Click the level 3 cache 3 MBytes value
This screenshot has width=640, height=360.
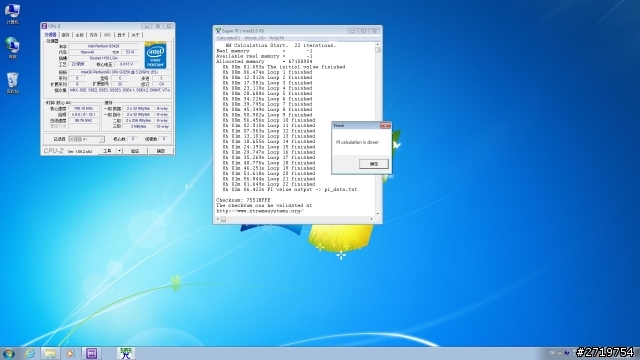[x=138, y=127]
